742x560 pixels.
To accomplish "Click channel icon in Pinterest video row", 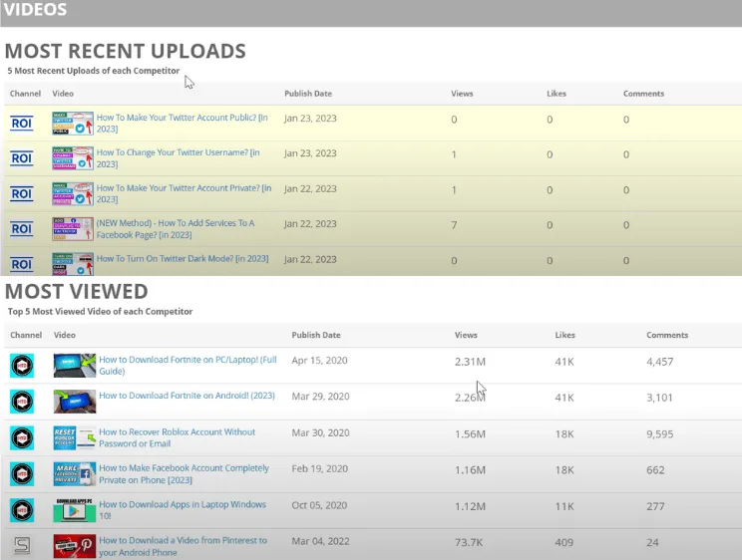I will [x=22, y=545].
